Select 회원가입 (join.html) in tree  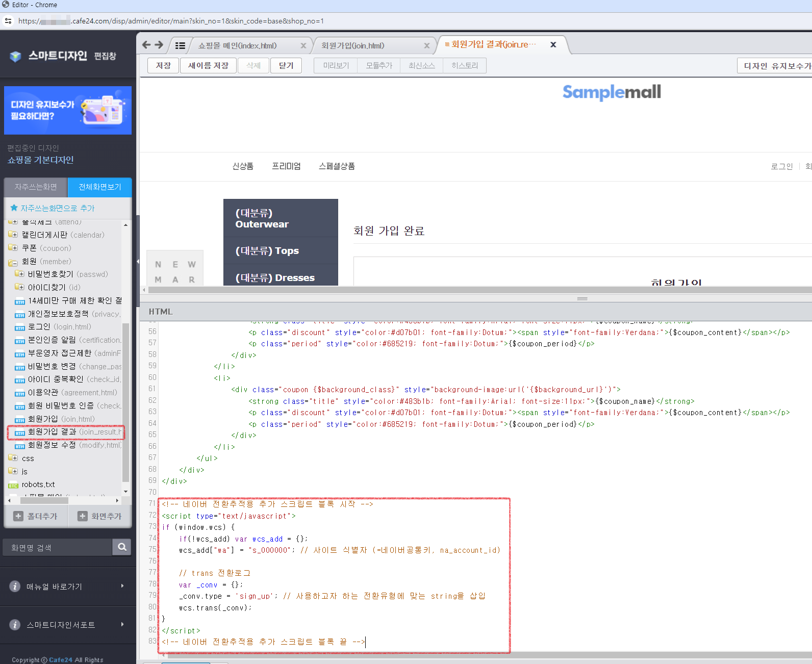61,419
